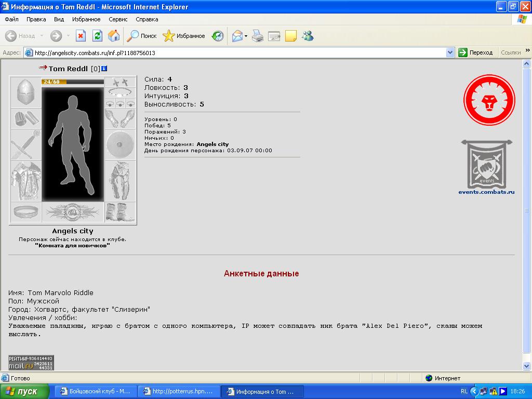Click the scrollbar up arrow

point(527,63)
